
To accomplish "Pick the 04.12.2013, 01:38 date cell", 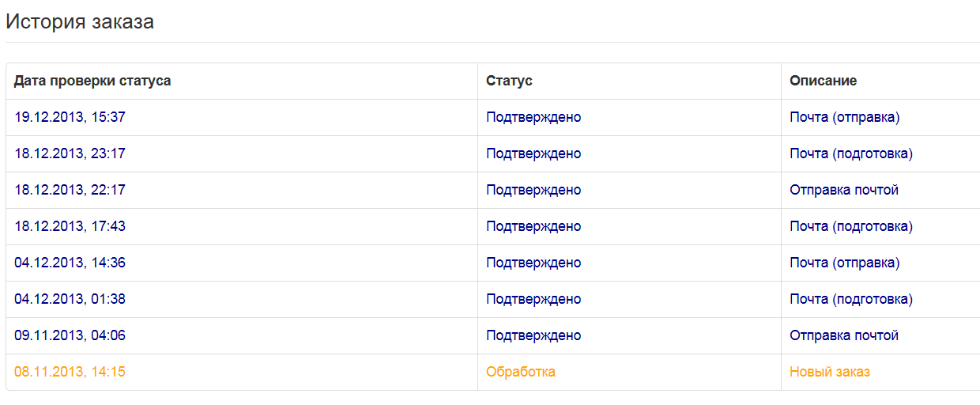I will click(70, 299).
